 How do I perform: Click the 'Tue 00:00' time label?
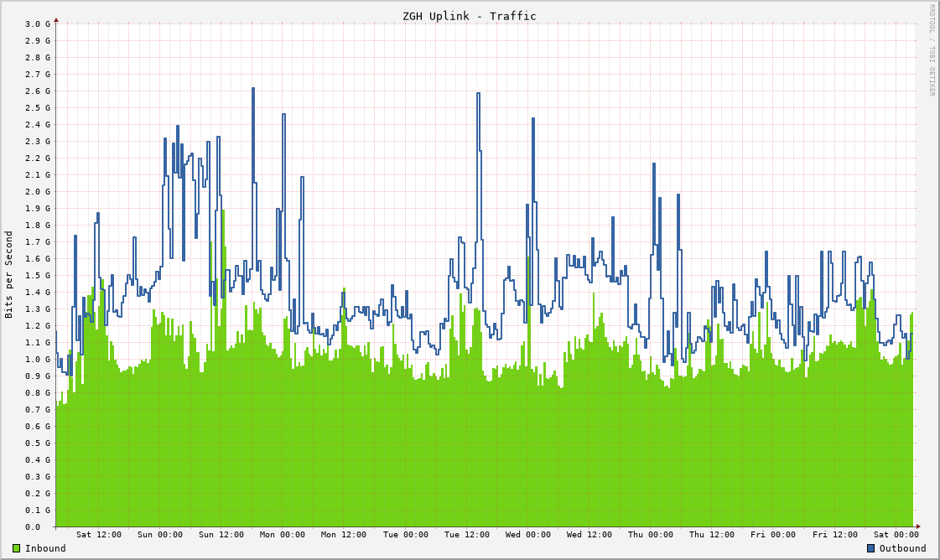(x=406, y=534)
